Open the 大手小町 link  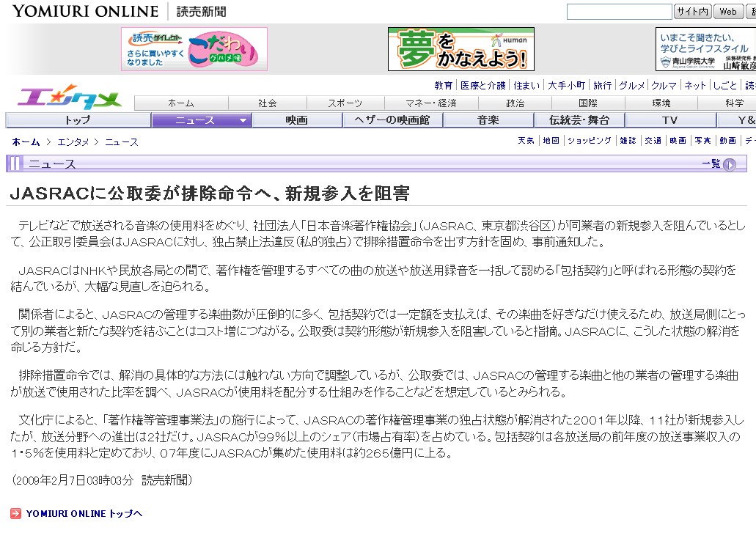pos(567,85)
